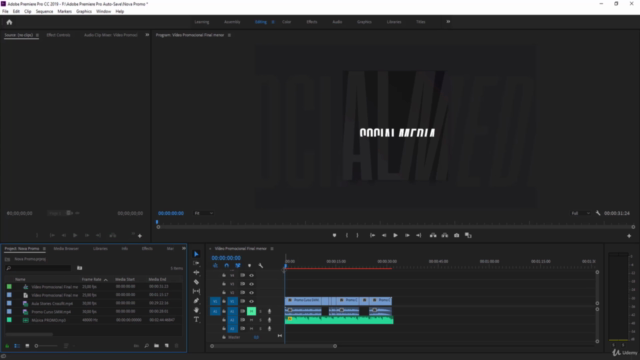This screenshot has height=360, width=640.
Task: Expand hidden Source panel tabs chevron
Action: coord(147,35)
